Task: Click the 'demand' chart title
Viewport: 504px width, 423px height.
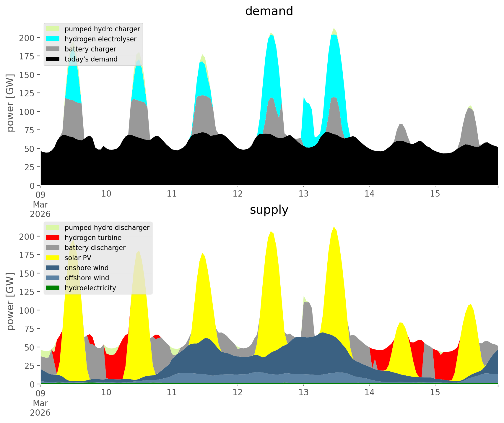Action: click(269, 11)
